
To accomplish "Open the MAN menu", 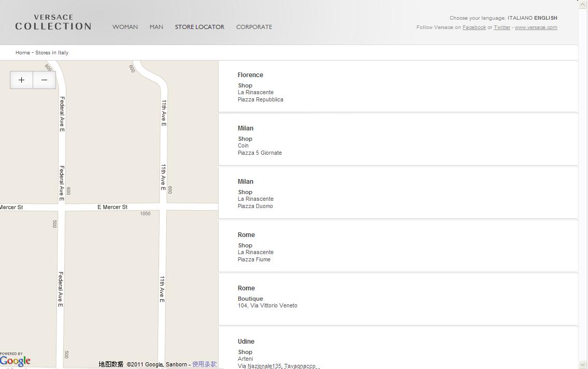I will 156,27.
